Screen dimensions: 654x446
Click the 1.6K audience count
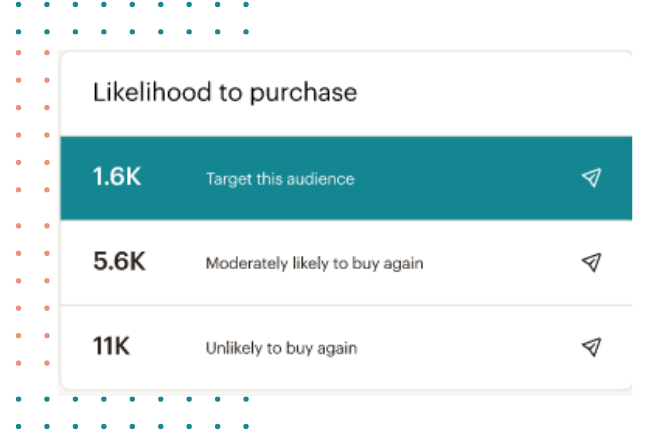pyautogui.click(x=117, y=176)
